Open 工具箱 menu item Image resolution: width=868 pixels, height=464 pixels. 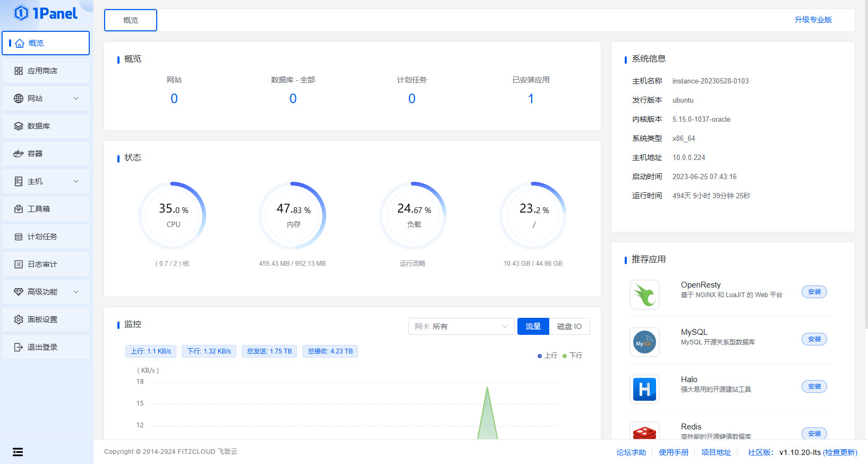(46, 209)
